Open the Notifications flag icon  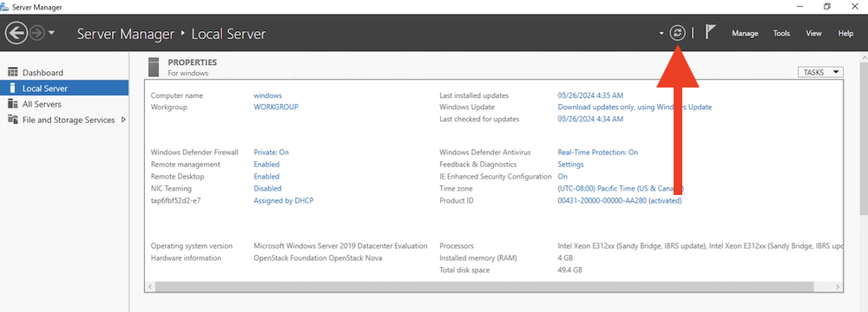click(710, 33)
